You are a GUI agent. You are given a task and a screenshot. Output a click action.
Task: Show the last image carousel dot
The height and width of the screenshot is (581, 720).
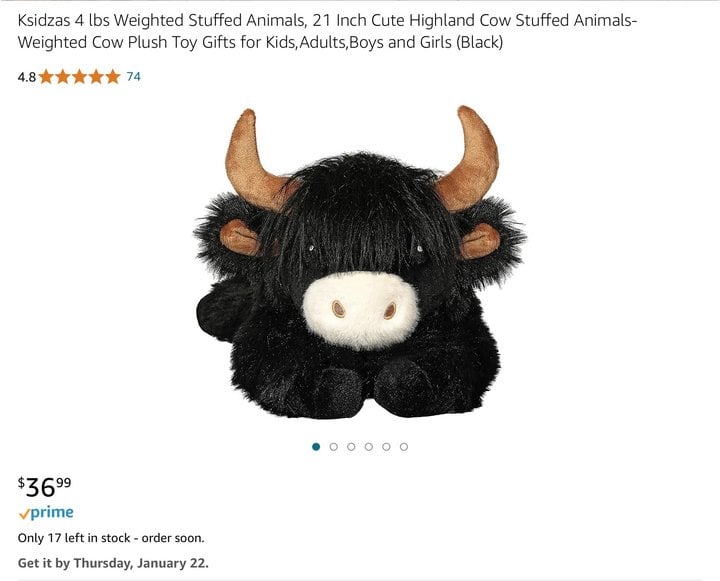[x=404, y=446]
